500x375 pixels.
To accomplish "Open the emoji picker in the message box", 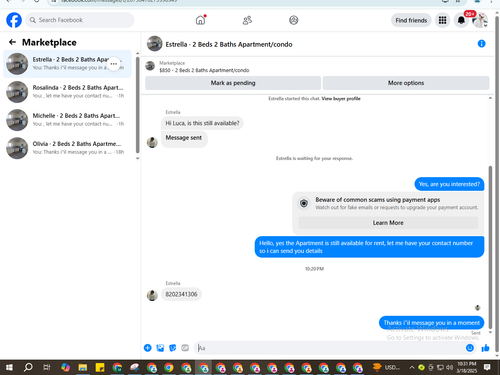I will 470,348.
